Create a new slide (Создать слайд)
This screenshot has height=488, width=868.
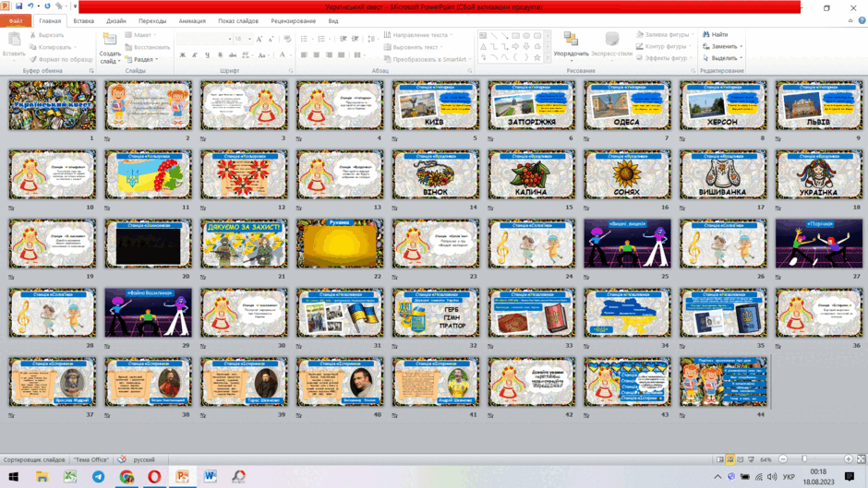pyautogui.click(x=110, y=48)
